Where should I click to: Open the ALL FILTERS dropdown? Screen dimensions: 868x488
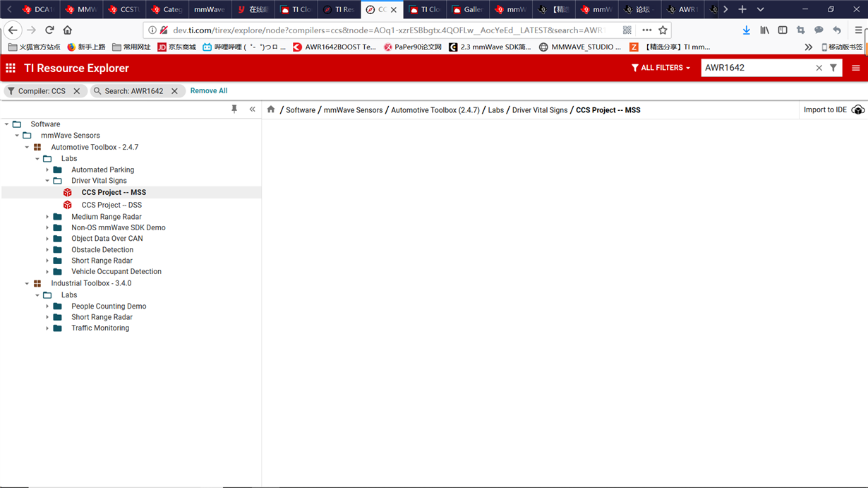click(x=661, y=68)
